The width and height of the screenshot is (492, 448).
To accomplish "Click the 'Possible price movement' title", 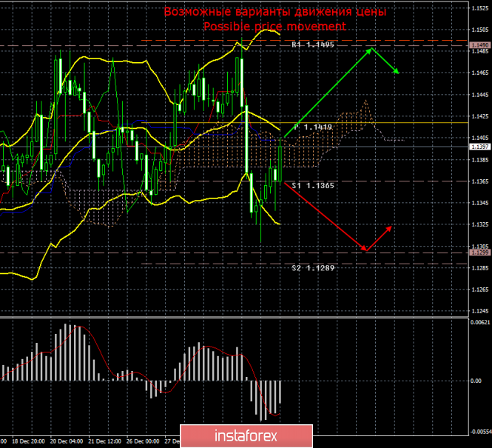I will (x=274, y=26).
